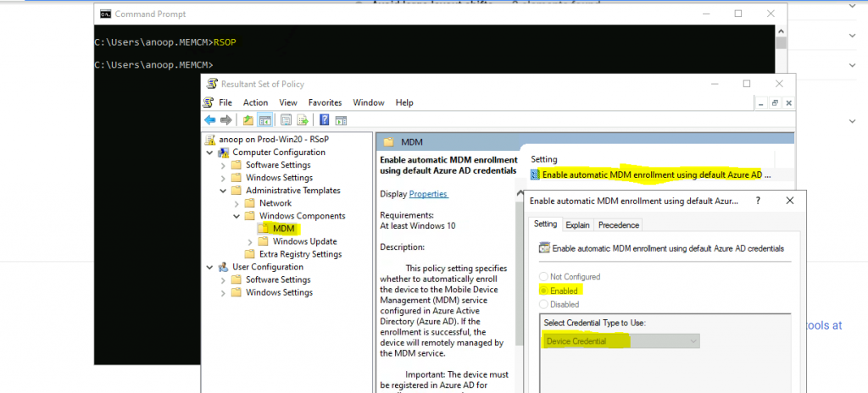Click the Resultant Set of Policy title bar icon
Screen dimensions: 868x393
(x=211, y=84)
